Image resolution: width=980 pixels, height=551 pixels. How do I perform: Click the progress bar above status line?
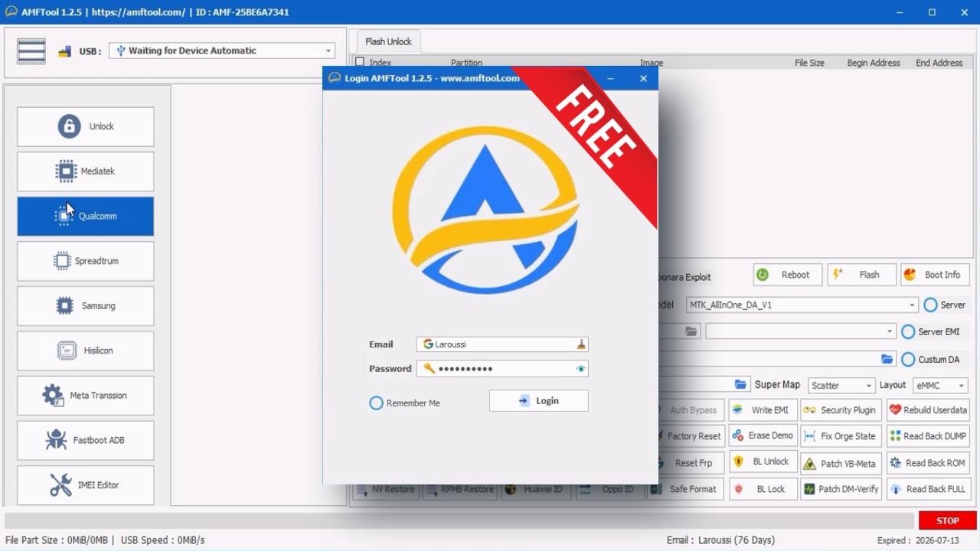(458, 520)
